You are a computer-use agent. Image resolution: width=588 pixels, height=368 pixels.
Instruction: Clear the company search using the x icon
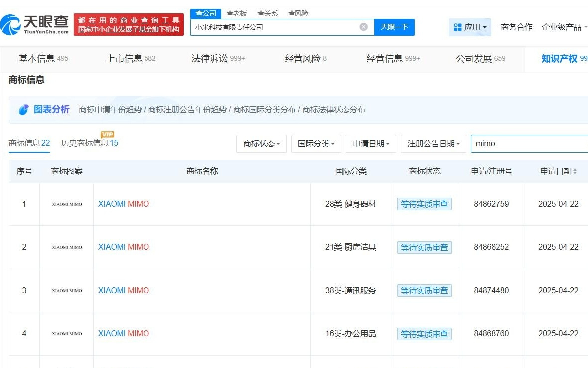coord(363,27)
